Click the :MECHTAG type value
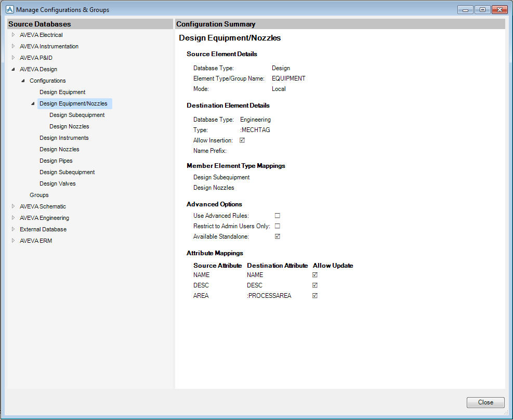513x420 pixels. (255, 130)
